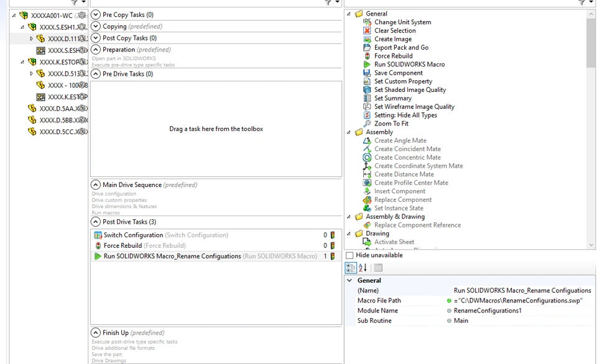Expand the Copying predefined section

pyautogui.click(x=96, y=26)
